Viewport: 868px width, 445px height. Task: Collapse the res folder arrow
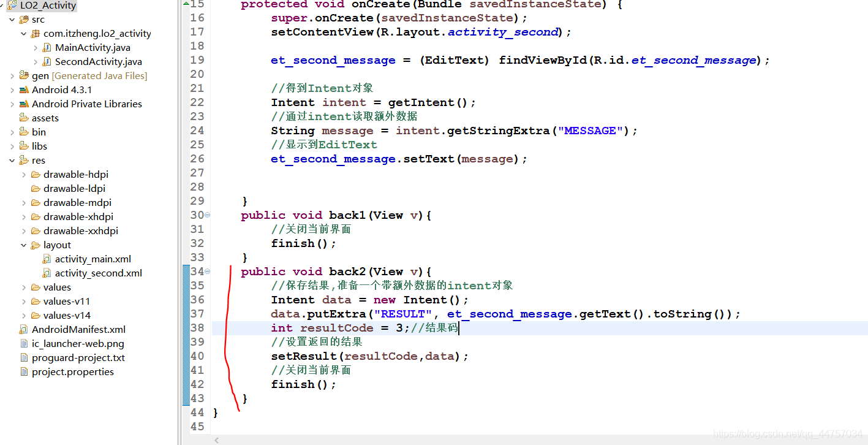coord(12,161)
